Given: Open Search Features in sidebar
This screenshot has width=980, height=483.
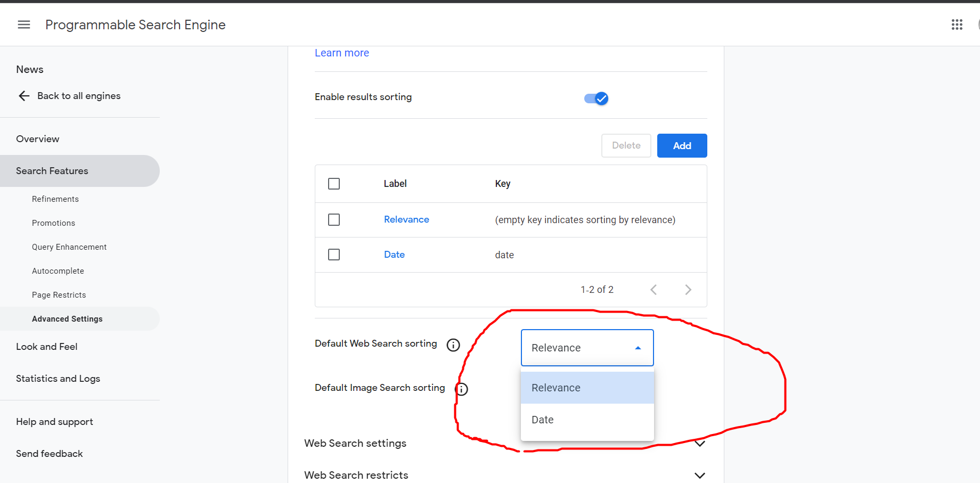Looking at the screenshot, I should point(80,171).
